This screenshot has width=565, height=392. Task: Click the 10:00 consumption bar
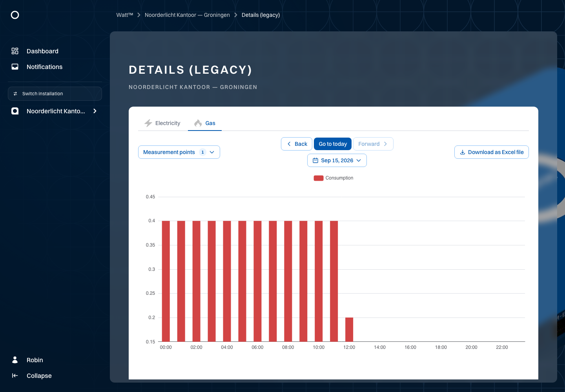point(319,281)
